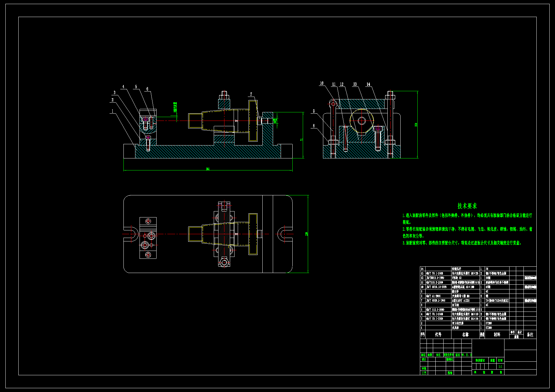Select the 比例 title block cell
The height and width of the screenshot is (392, 555).
point(500,360)
